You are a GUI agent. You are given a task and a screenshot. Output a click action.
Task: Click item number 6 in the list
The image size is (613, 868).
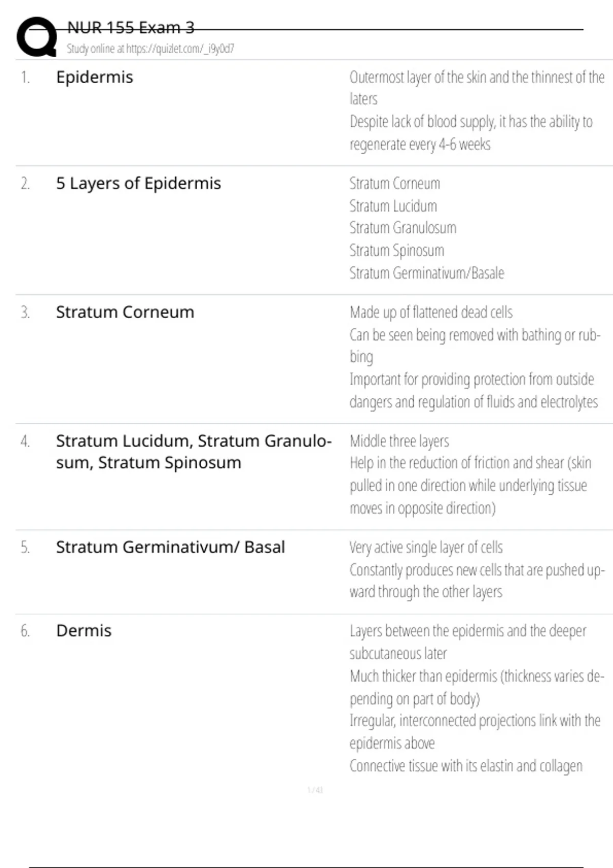pyautogui.click(x=25, y=632)
